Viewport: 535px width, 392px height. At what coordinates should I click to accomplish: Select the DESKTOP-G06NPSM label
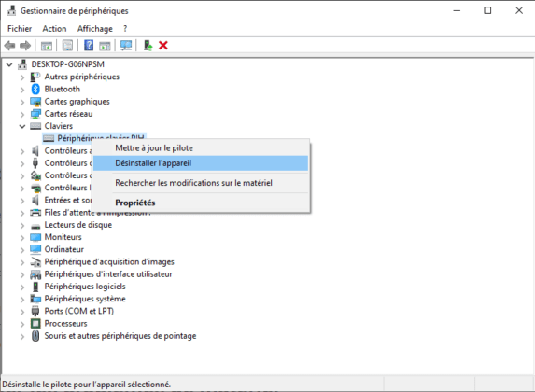tap(67, 64)
